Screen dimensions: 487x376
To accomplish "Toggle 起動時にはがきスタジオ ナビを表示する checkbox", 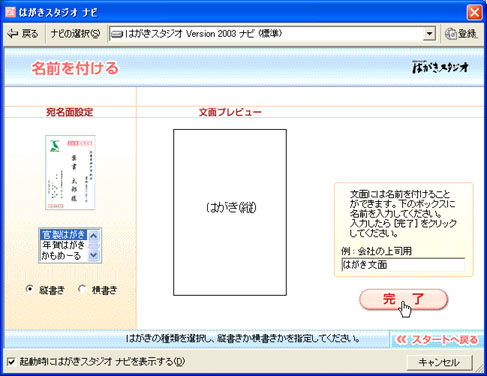I will pyautogui.click(x=11, y=362).
